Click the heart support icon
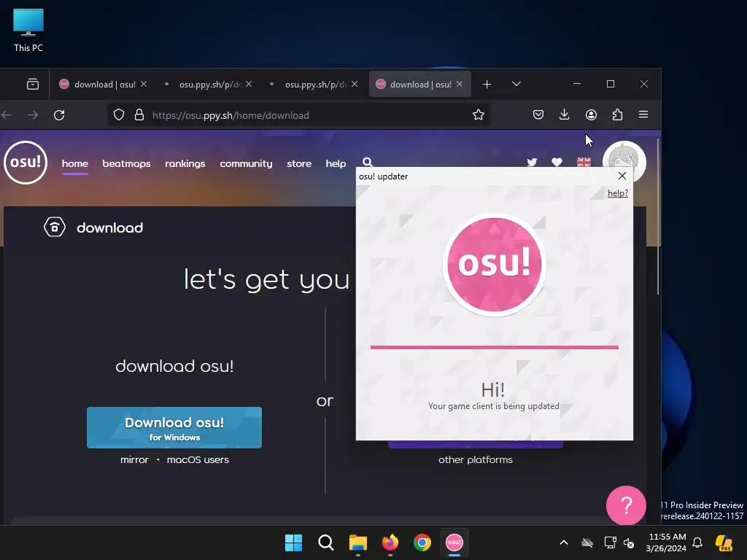Image resolution: width=747 pixels, height=560 pixels. coord(557,162)
